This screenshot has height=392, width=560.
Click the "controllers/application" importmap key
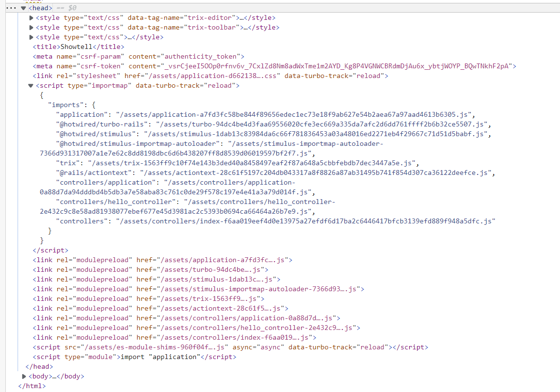coord(106,182)
